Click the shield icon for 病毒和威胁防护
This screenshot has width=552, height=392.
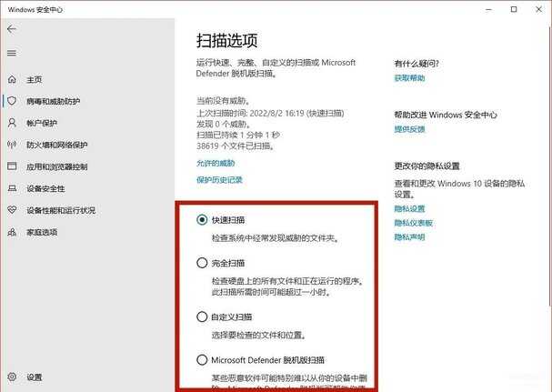pos(12,101)
